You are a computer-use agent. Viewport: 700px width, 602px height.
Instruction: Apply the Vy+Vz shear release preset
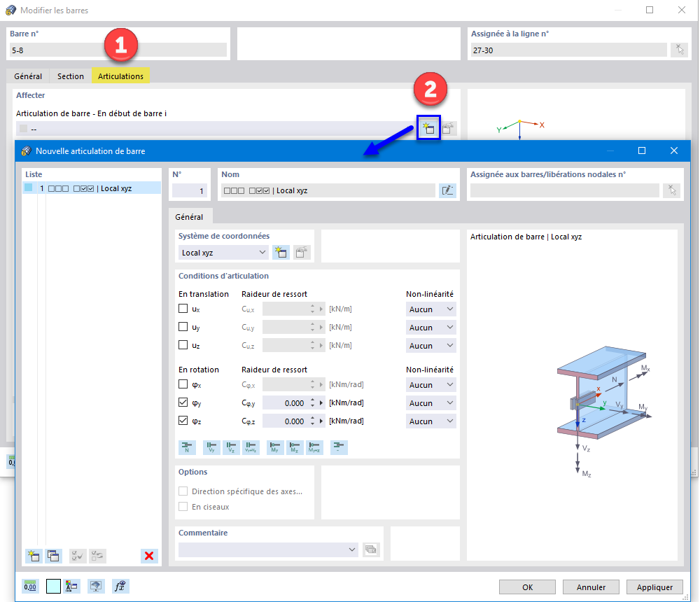tap(251, 447)
